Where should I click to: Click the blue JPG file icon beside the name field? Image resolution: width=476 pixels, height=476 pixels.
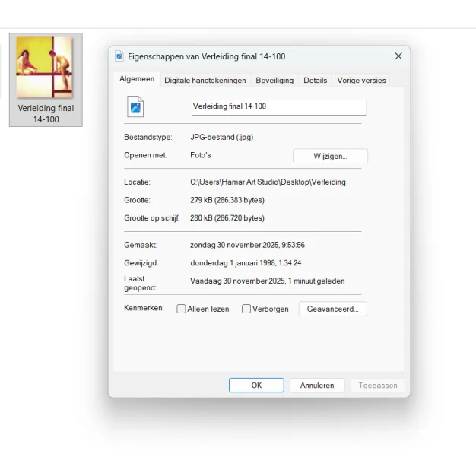(135, 107)
